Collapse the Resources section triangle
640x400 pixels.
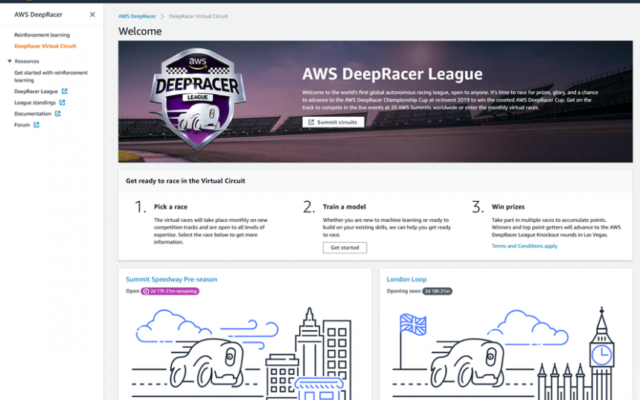pos(9,61)
